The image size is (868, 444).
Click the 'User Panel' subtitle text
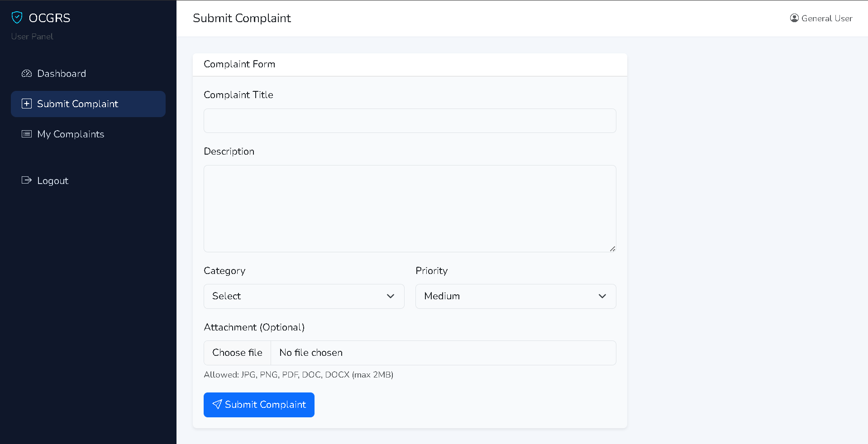pos(32,37)
